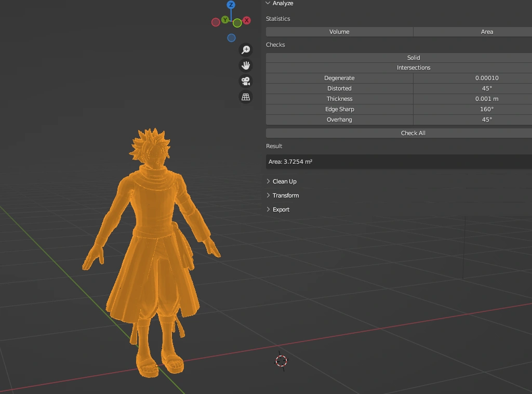Viewport: 532px width, 394px height.
Task: Click the Check All button
Action: [399, 133]
